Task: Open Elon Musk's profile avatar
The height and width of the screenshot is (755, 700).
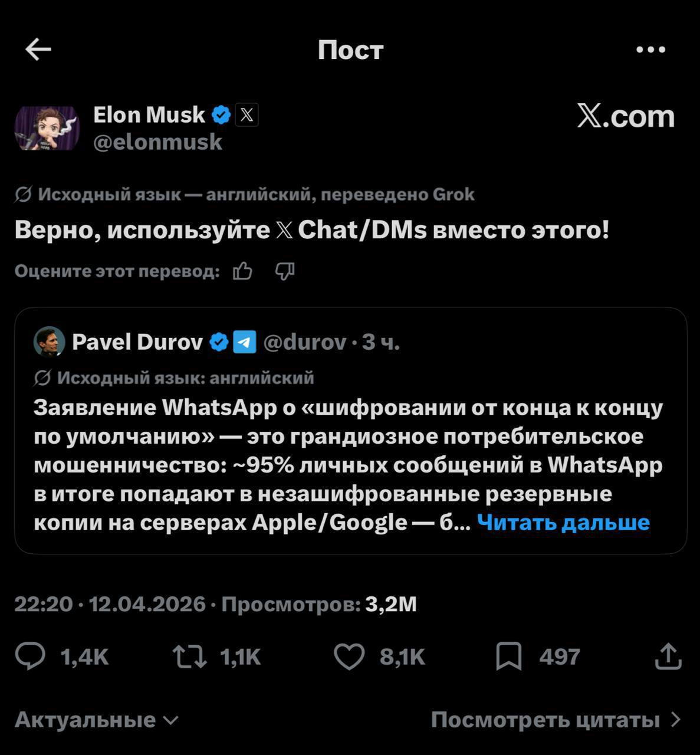Action: click(x=47, y=128)
